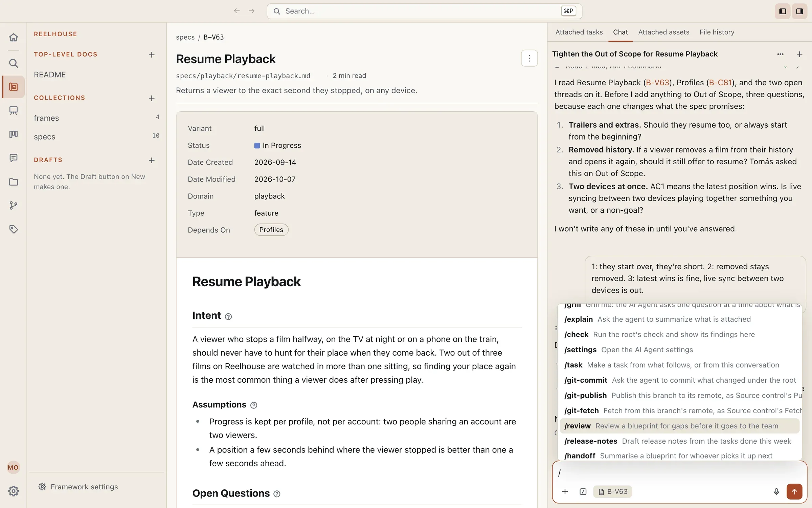This screenshot has width=812, height=508.
Task: Click the MO user avatar
Action: [x=13, y=467]
